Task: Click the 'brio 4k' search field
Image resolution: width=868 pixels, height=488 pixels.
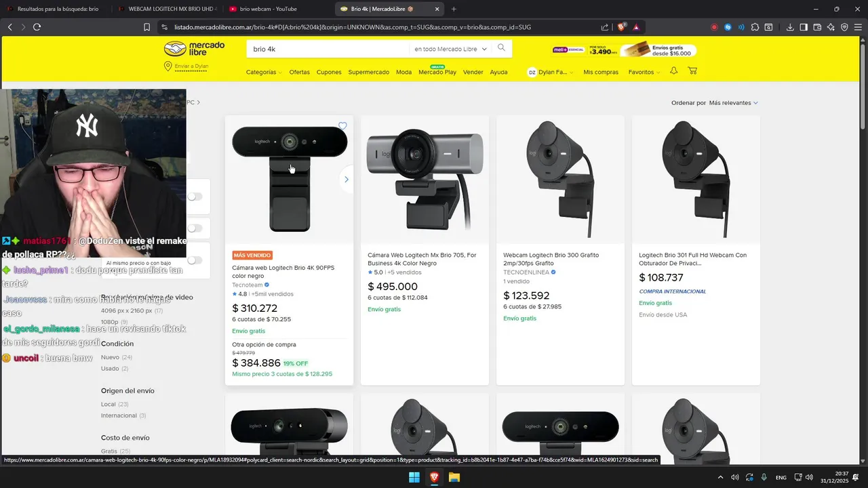Action: tap(329, 49)
